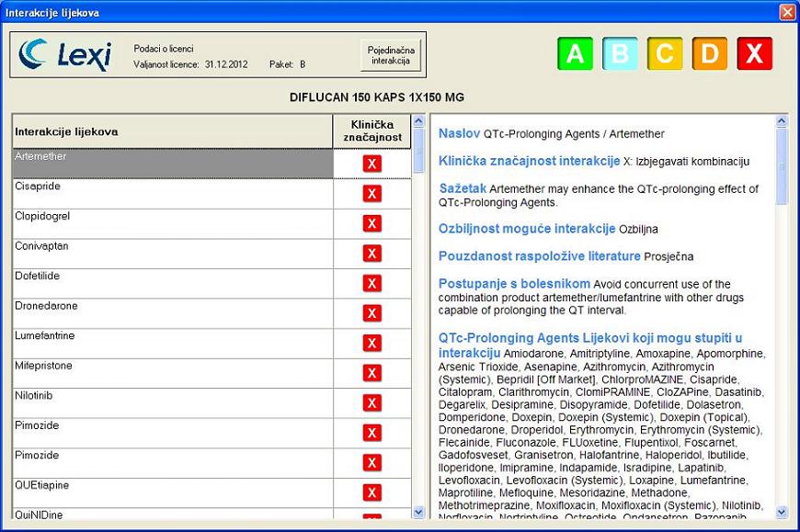Click red X icon in Artemether row
The image size is (800, 532).
coord(371,164)
